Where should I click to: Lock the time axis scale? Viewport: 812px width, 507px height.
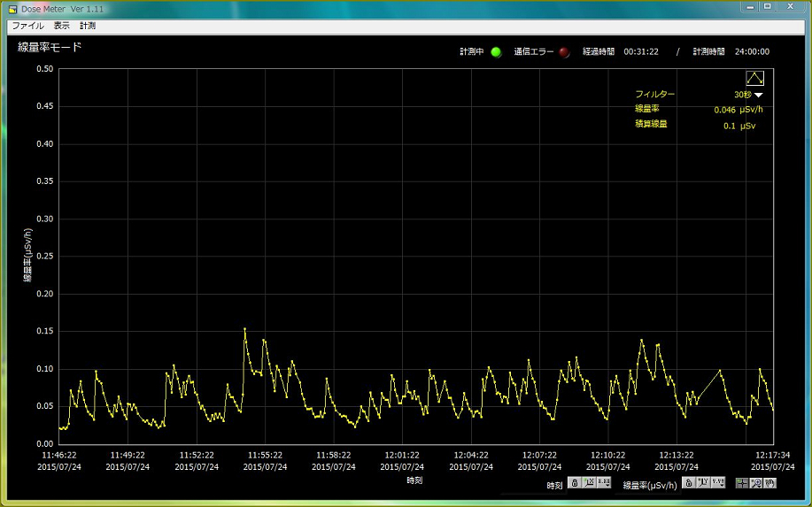[x=575, y=482]
